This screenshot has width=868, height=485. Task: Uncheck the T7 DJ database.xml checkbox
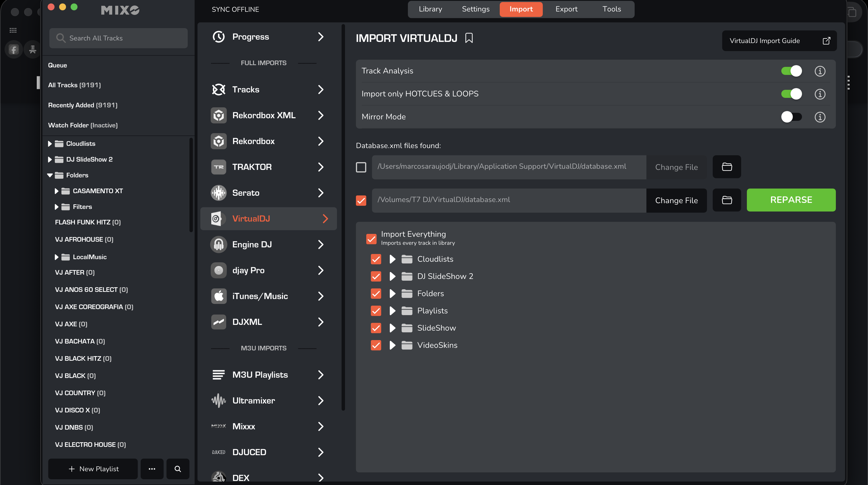coord(361,200)
